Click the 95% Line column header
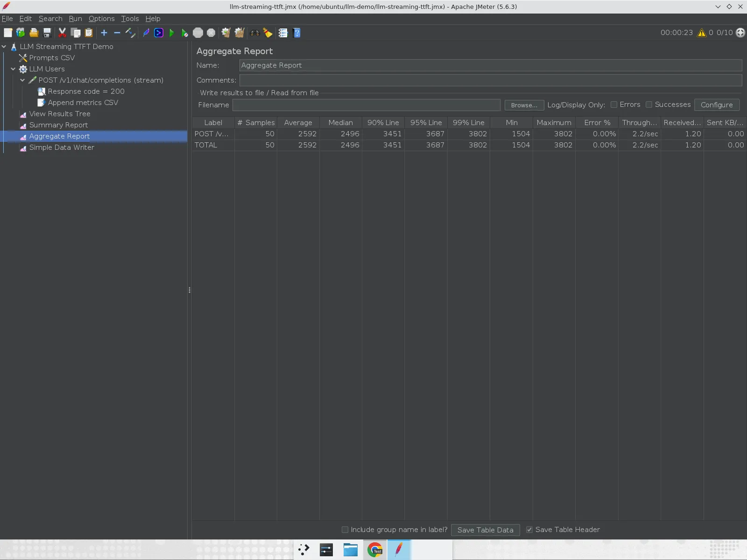This screenshot has width=747, height=560. click(426, 123)
